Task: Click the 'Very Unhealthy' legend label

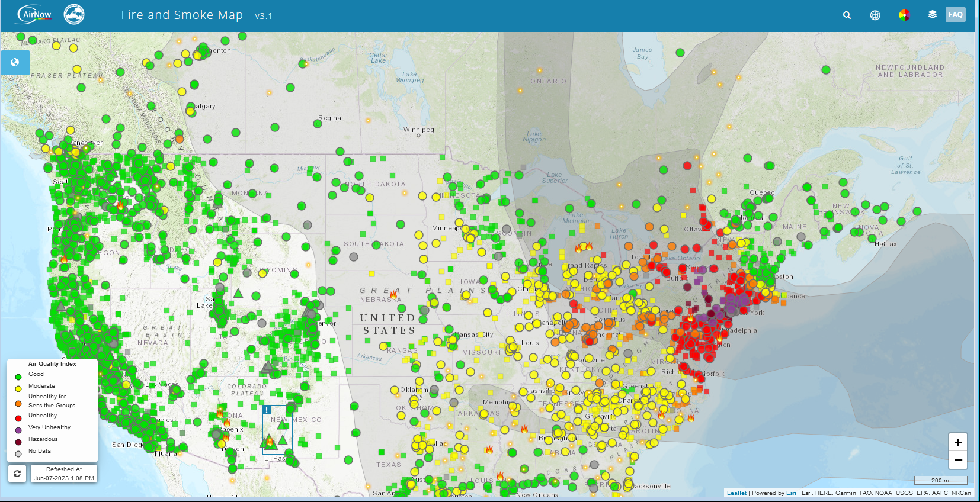Action: tap(49, 427)
